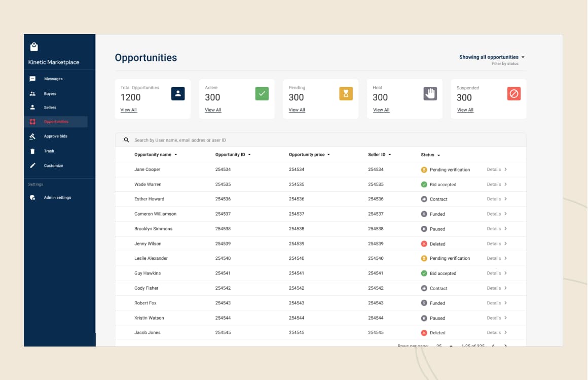Viewport: 588px width, 380px height.
Task: Click the Kinetic Marketplace shopping bag logo
Action: click(34, 47)
